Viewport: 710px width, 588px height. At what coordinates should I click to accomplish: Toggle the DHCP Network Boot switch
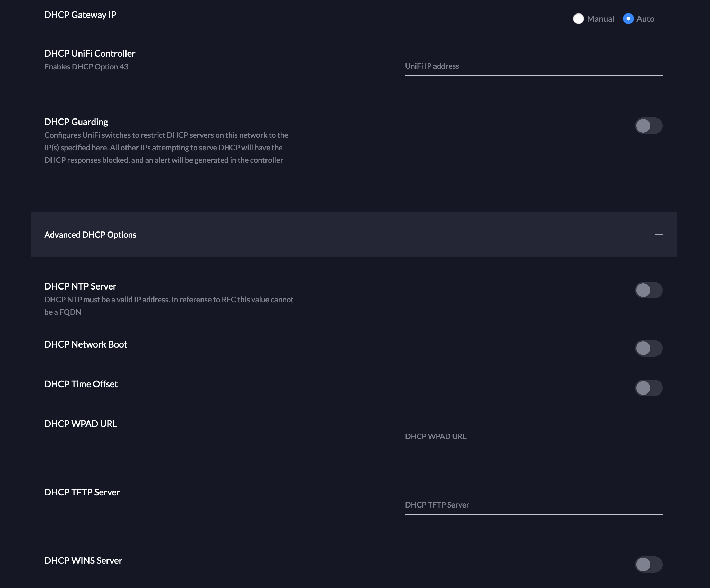click(648, 348)
